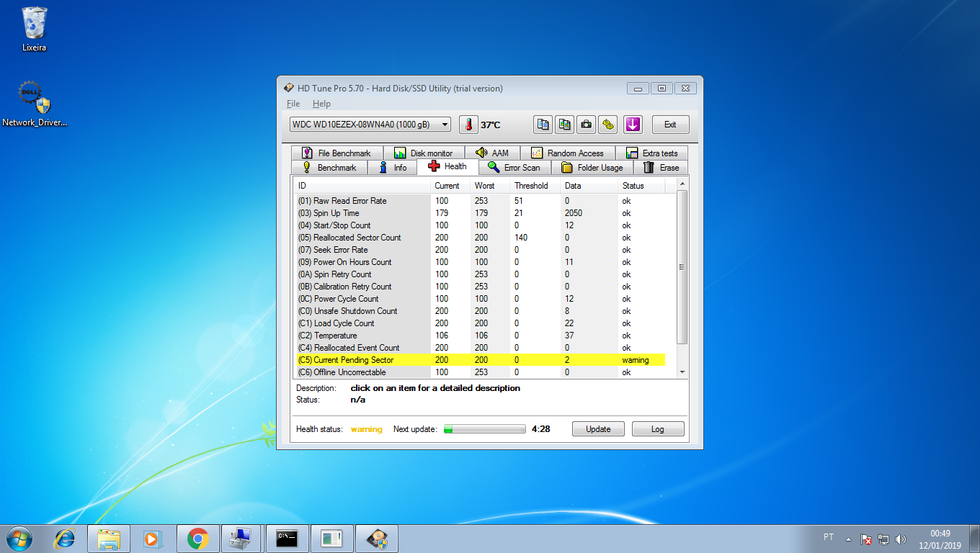Click the ID column header
Image resolution: width=980 pixels, height=553 pixels.
click(363, 186)
